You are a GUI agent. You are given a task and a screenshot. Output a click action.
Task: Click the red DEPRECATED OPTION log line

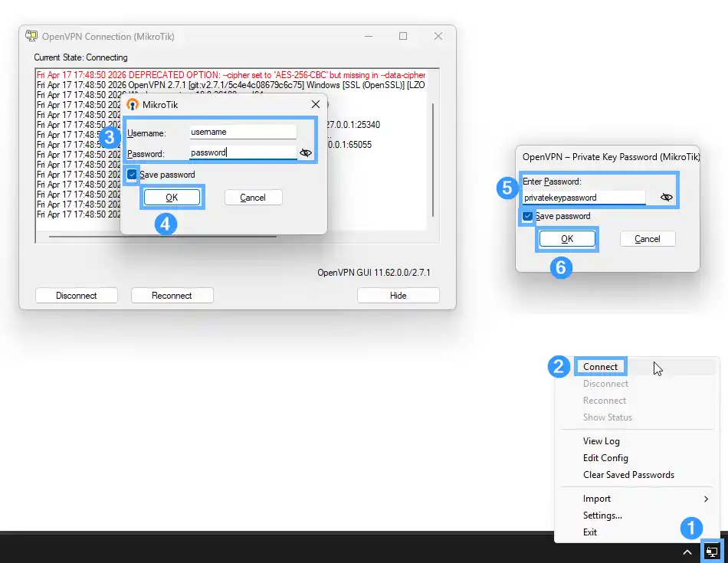point(231,75)
